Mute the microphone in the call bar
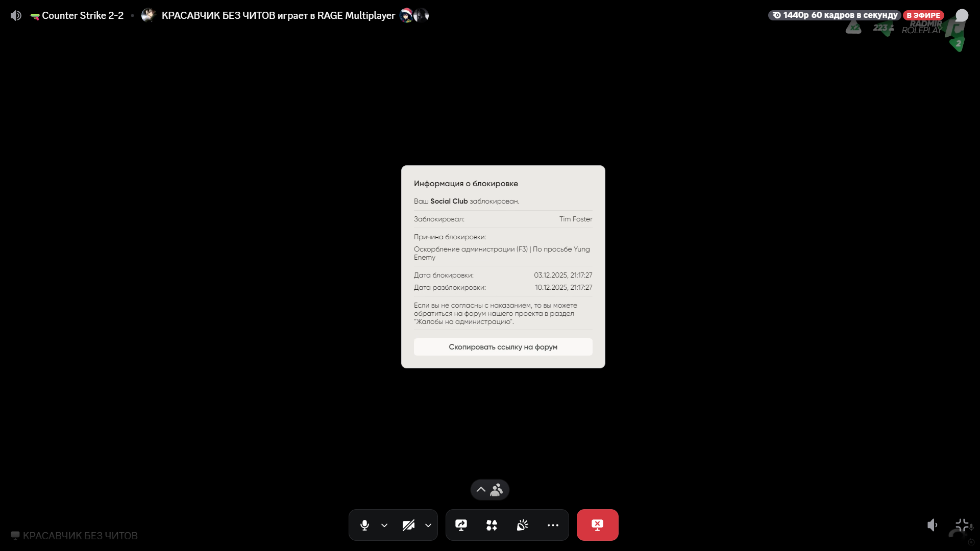The height and width of the screenshot is (551, 980). 364,525
